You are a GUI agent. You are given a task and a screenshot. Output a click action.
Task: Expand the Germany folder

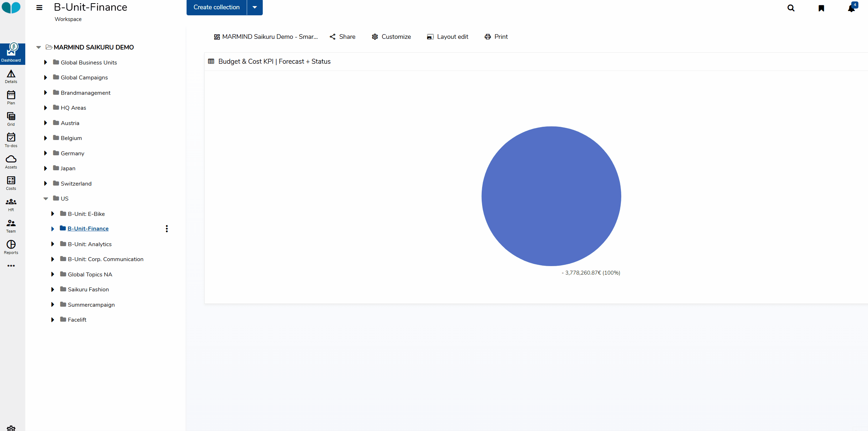click(x=46, y=153)
